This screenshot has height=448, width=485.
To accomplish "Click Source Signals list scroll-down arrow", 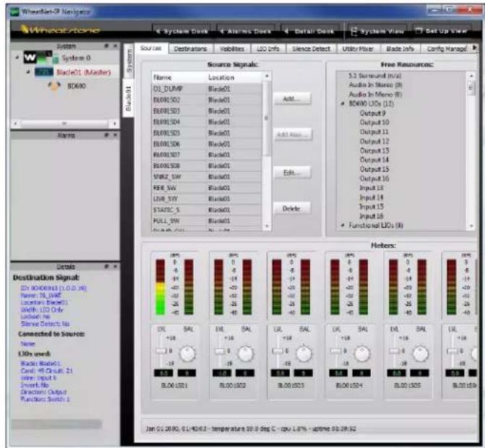I will click(267, 227).
